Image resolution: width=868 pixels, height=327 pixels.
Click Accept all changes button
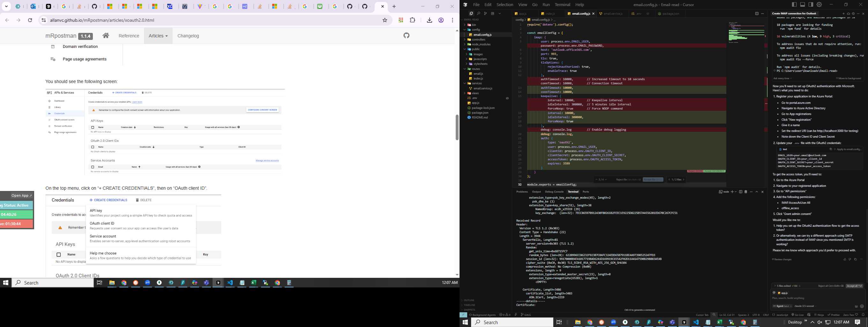point(854,286)
